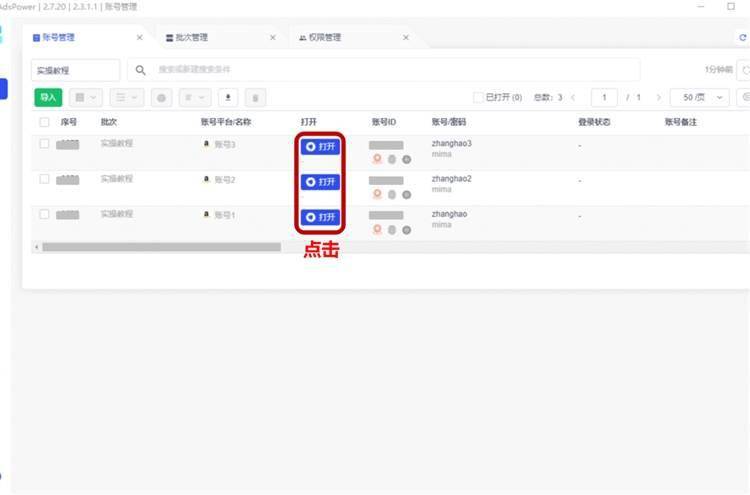Enable the 已打开 filter checkbox
The height and width of the screenshot is (495, 750).
478,97
